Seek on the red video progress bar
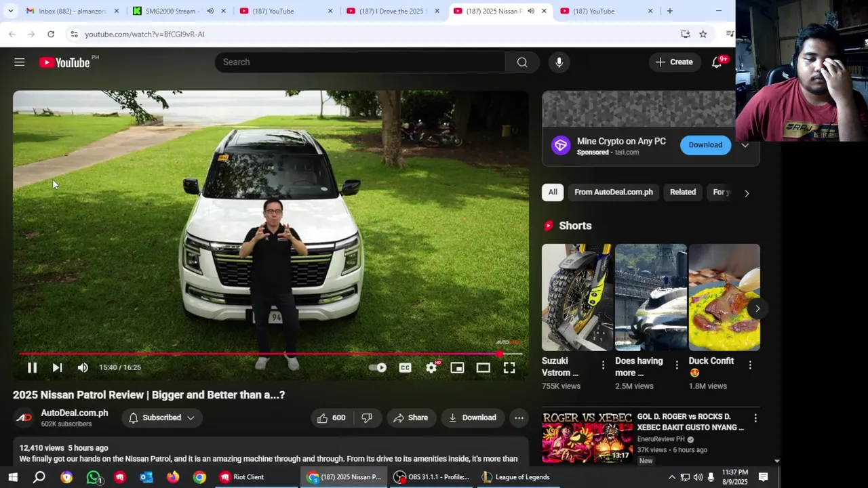The width and height of the screenshot is (868, 488). 271,353
